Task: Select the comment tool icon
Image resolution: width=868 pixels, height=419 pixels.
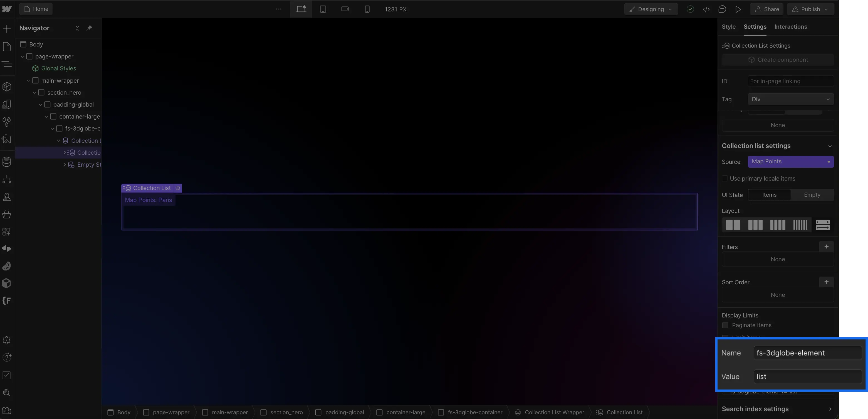Action: pyautogui.click(x=723, y=9)
